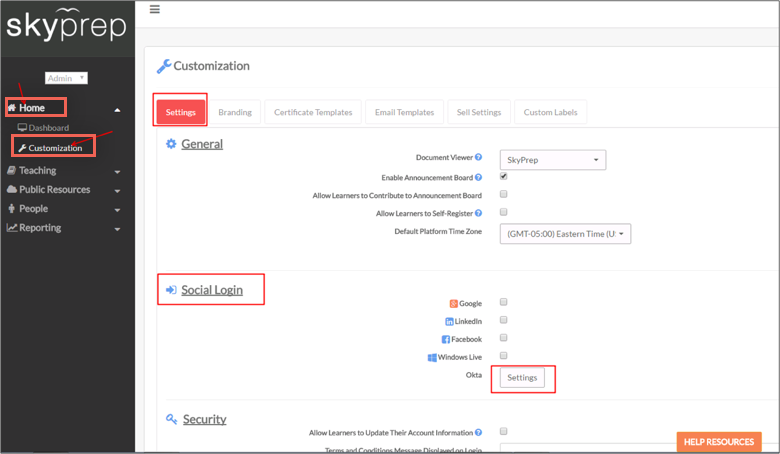Open the Admin role selector
780x454 pixels.
click(x=67, y=78)
